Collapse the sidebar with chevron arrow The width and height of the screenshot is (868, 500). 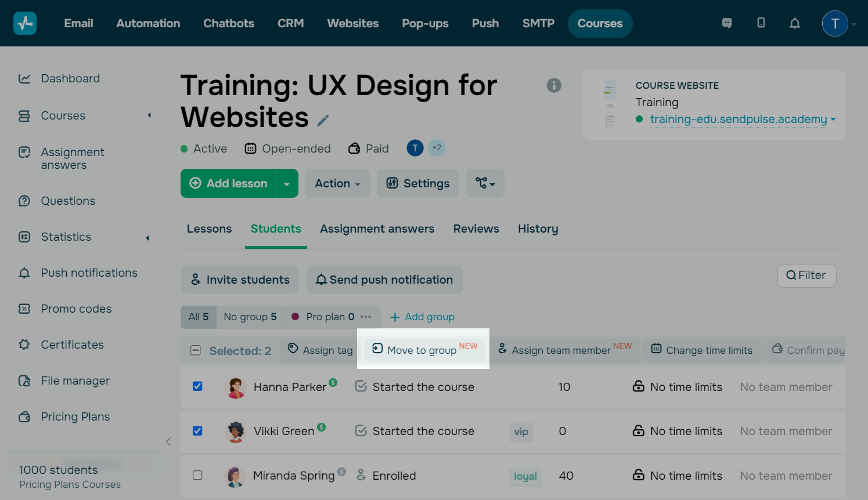[x=168, y=442]
